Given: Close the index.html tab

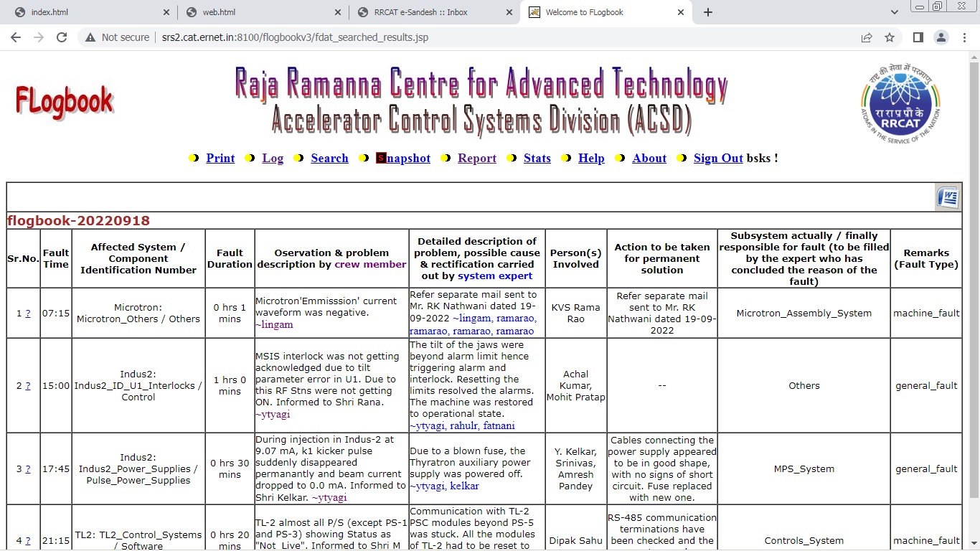Looking at the screenshot, I should (x=166, y=12).
